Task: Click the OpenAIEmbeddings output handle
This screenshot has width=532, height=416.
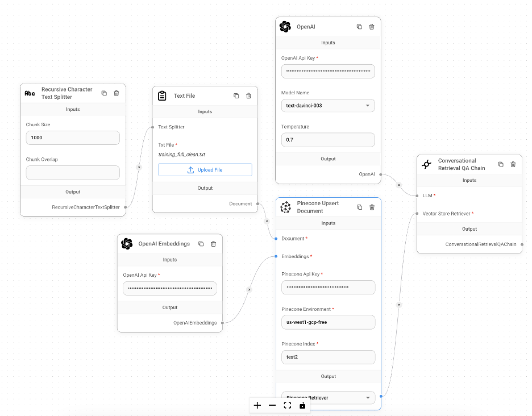Action: [x=223, y=323]
